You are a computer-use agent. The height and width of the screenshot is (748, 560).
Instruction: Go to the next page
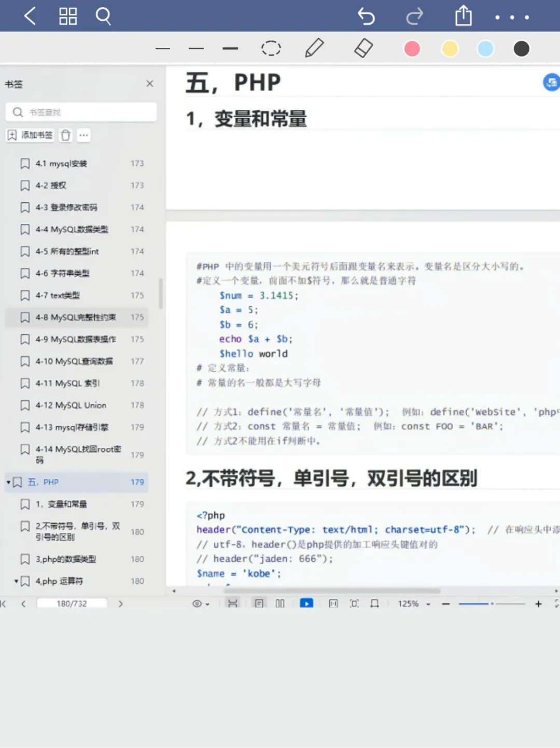pos(120,604)
